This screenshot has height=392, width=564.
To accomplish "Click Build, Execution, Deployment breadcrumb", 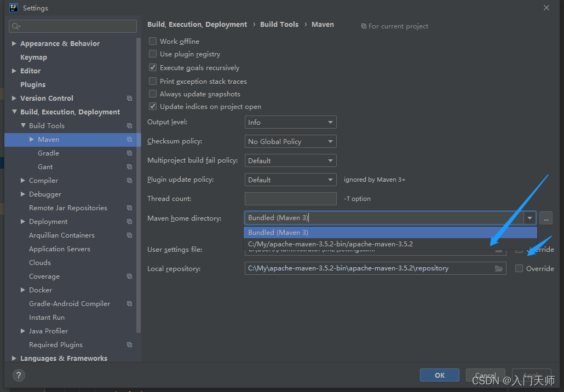I will [x=197, y=25].
